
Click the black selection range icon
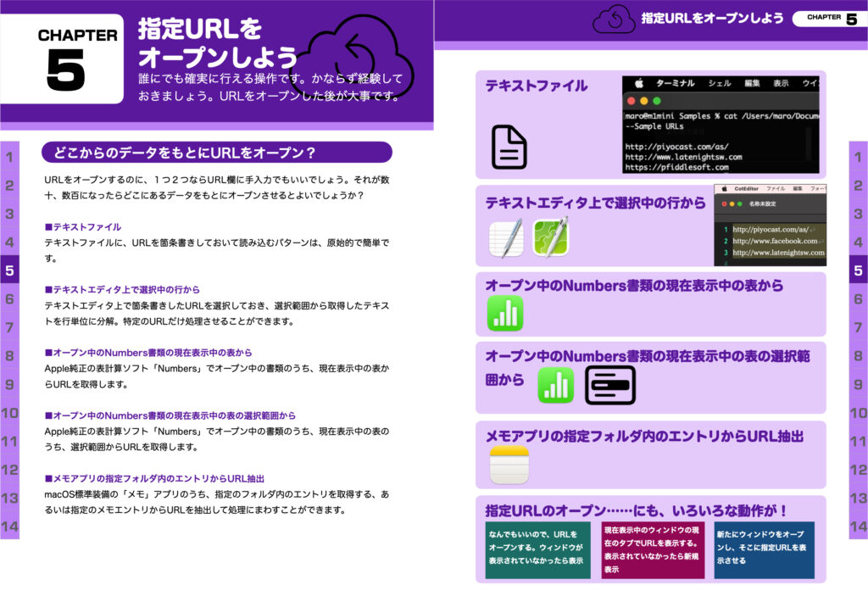point(610,386)
